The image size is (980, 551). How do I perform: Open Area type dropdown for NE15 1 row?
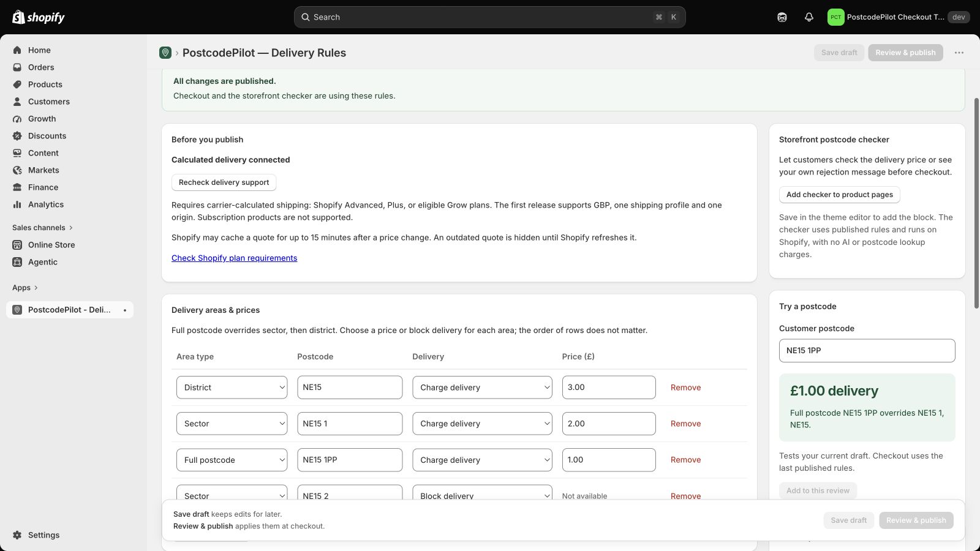(x=232, y=424)
